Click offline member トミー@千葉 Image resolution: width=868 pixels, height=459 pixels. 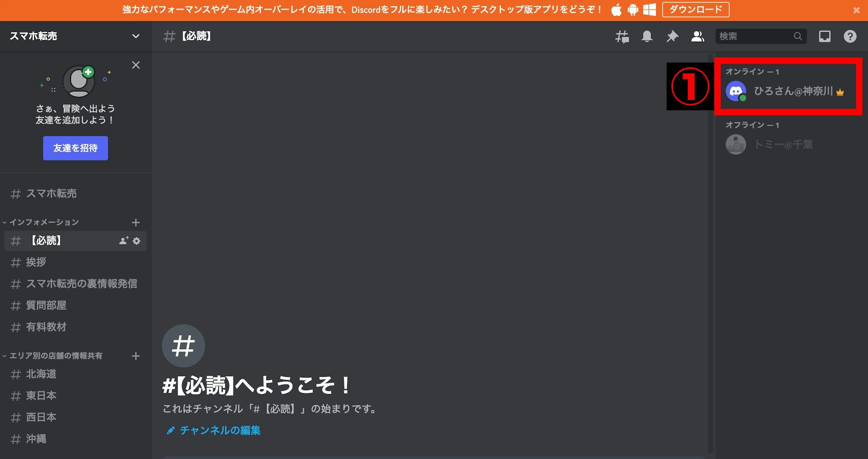click(x=788, y=144)
